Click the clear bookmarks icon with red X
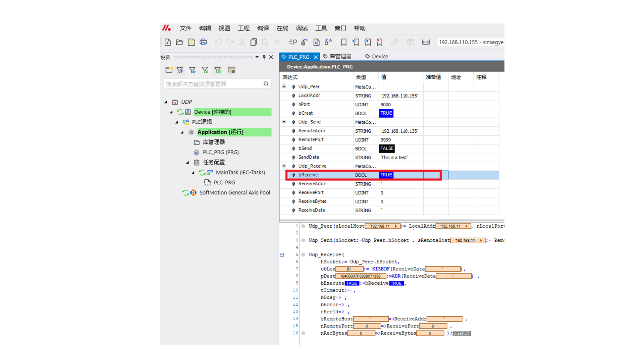 coord(379,42)
